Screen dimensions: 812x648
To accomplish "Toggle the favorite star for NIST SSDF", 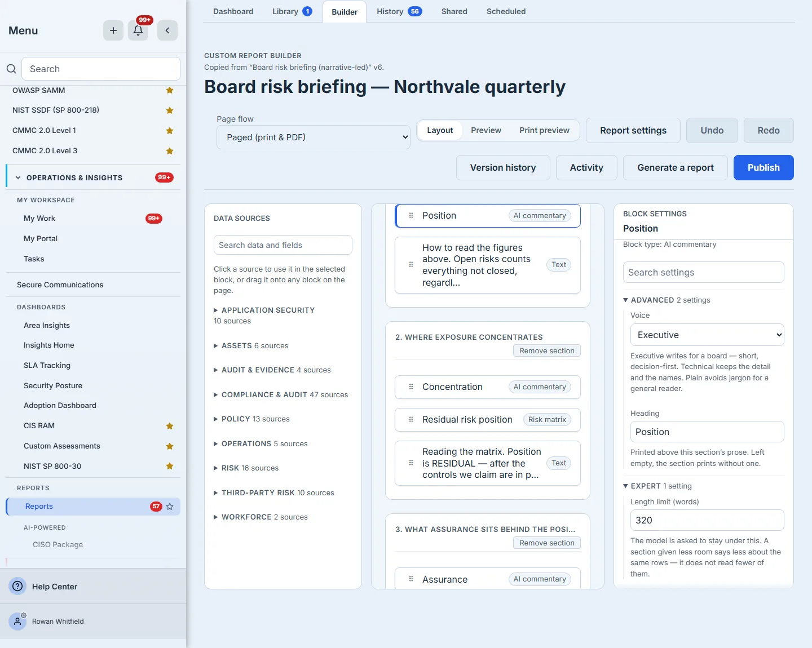I will (170, 110).
